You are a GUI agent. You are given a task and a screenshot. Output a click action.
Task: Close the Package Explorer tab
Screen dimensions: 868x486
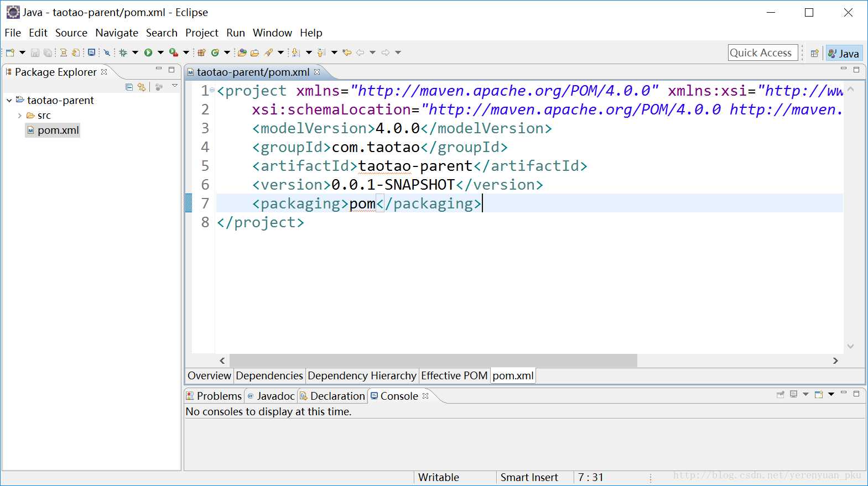(x=104, y=72)
